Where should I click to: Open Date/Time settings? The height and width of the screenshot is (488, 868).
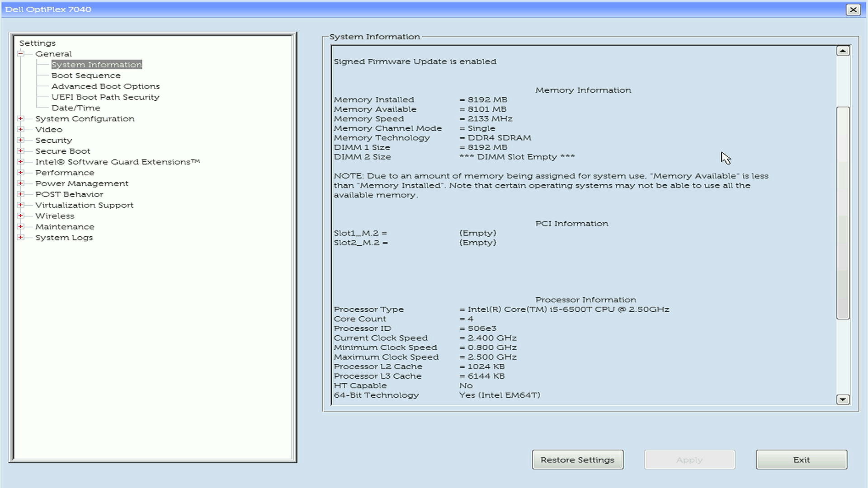coord(76,108)
